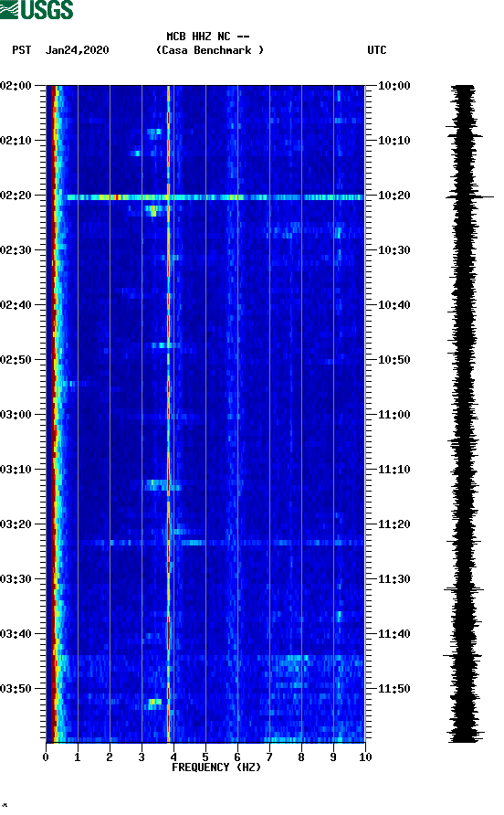Image resolution: width=504 pixels, height=815 pixels.
Task: Click the 'FREQUENCY (HZ)' axis title
Action: 216,767
